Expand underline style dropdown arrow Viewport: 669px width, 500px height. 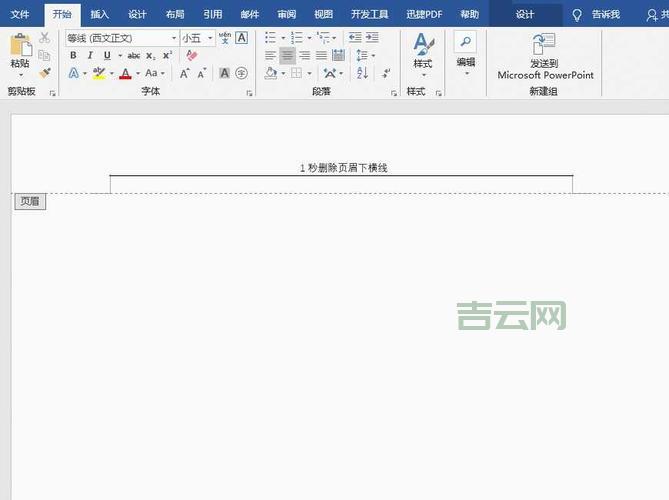tap(120, 56)
